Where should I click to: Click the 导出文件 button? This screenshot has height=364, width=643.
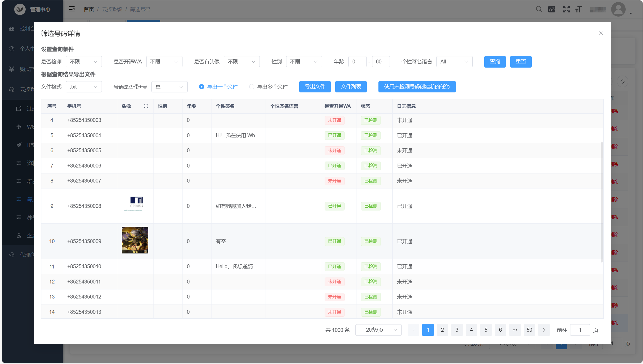[x=315, y=87]
